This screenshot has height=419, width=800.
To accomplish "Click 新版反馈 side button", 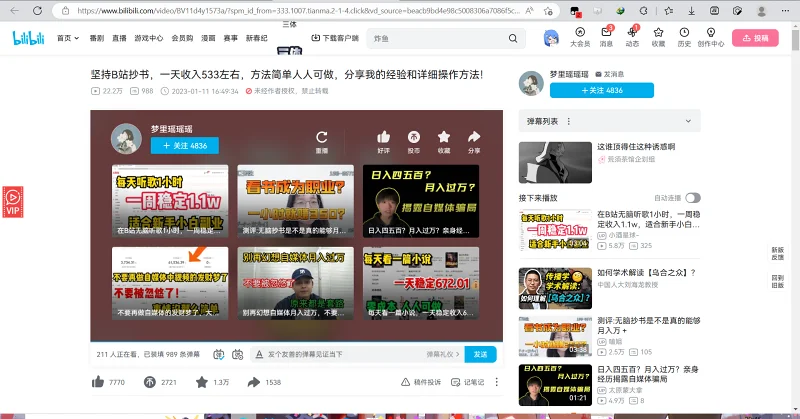I will click(x=778, y=253).
